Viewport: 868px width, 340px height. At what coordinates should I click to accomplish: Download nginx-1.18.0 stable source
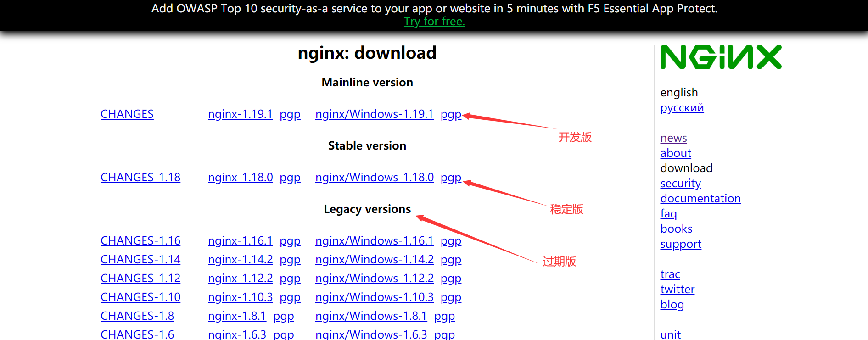point(240,177)
